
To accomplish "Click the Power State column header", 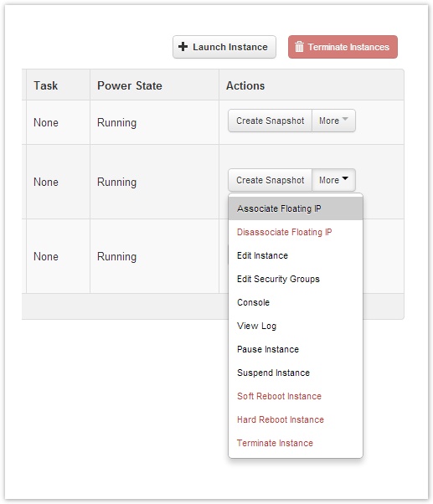I will click(130, 86).
